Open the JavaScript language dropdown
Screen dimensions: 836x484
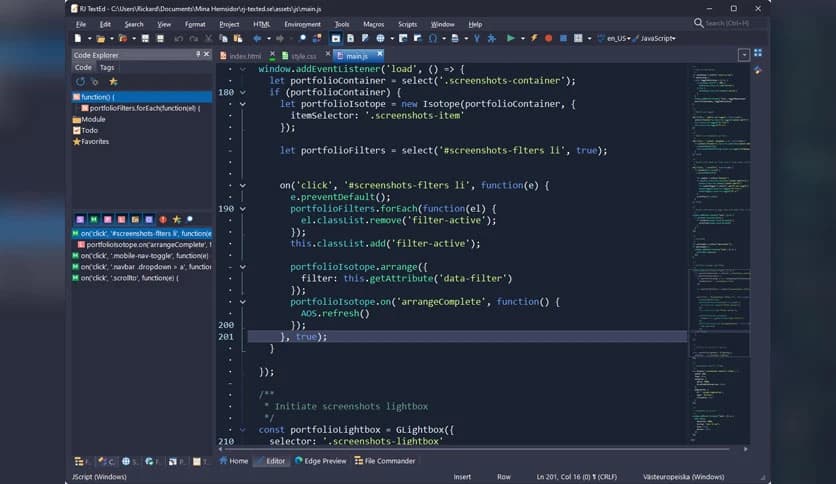point(658,38)
